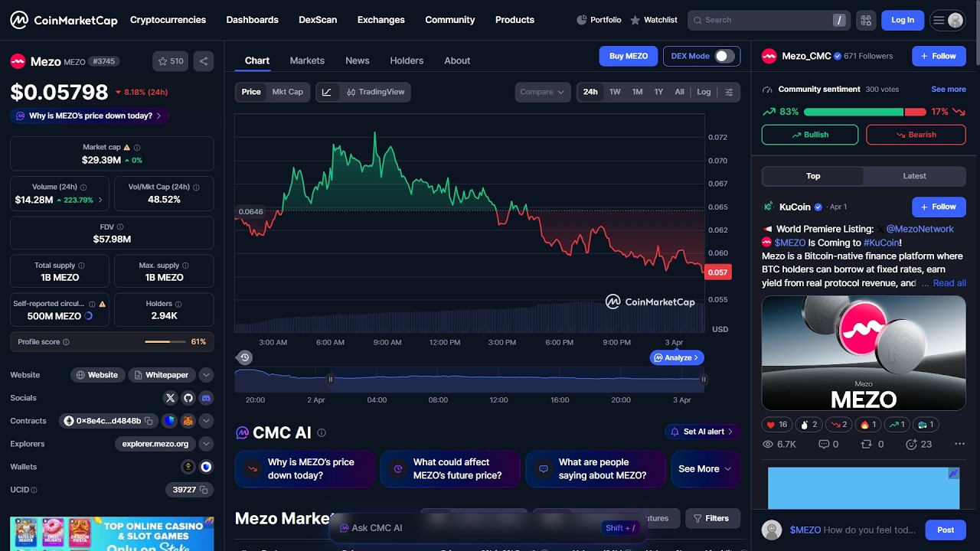The width and height of the screenshot is (980, 551).
Task: Follow the Mezo_CMC account
Action: [939, 56]
